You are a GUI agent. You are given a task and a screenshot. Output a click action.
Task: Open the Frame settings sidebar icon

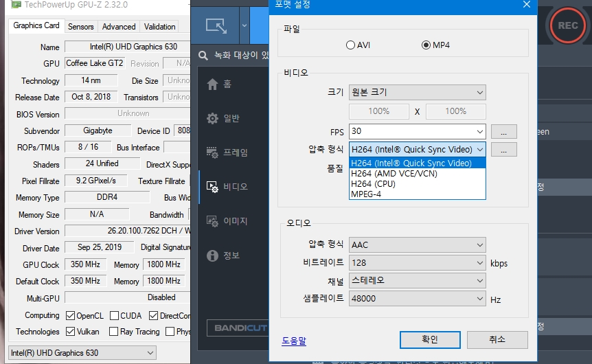click(x=213, y=152)
